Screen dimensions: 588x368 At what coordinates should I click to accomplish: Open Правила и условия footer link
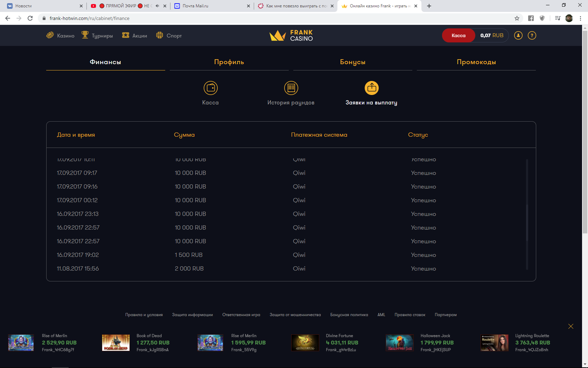coord(144,315)
